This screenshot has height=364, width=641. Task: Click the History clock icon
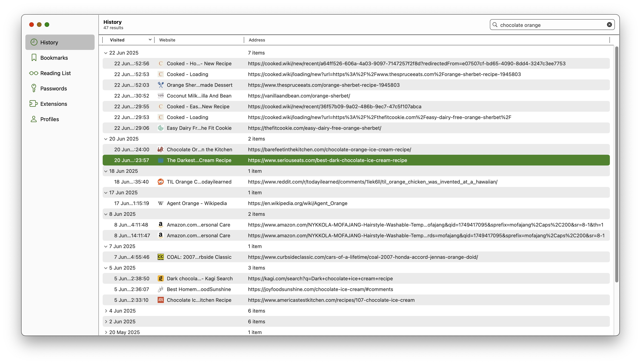click(34, 42)
